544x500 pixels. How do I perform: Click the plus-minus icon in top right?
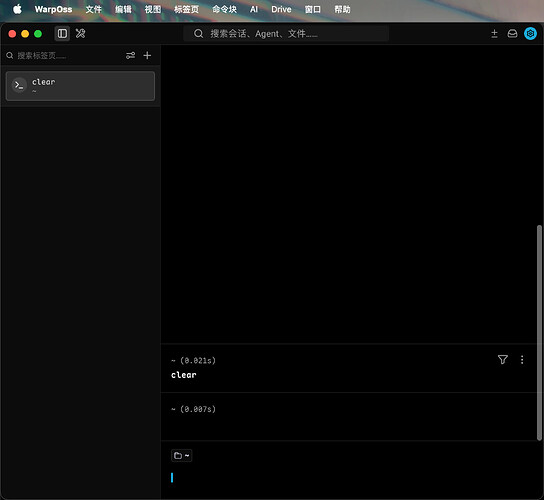pos(494,34)
